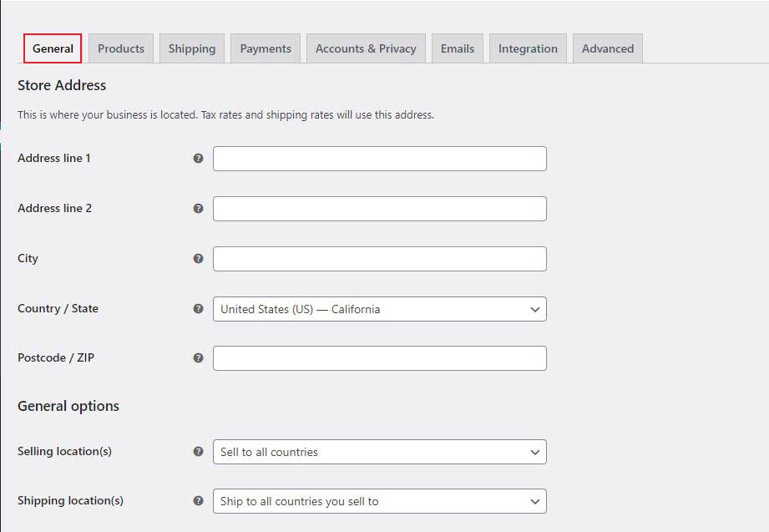
Task: Click help icon for Shipping location(s)
Action: click(198, 500)
